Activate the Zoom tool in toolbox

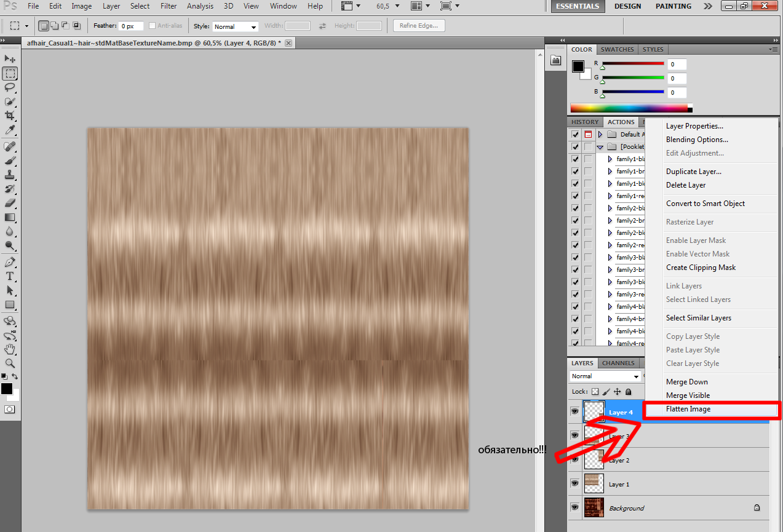10,363
